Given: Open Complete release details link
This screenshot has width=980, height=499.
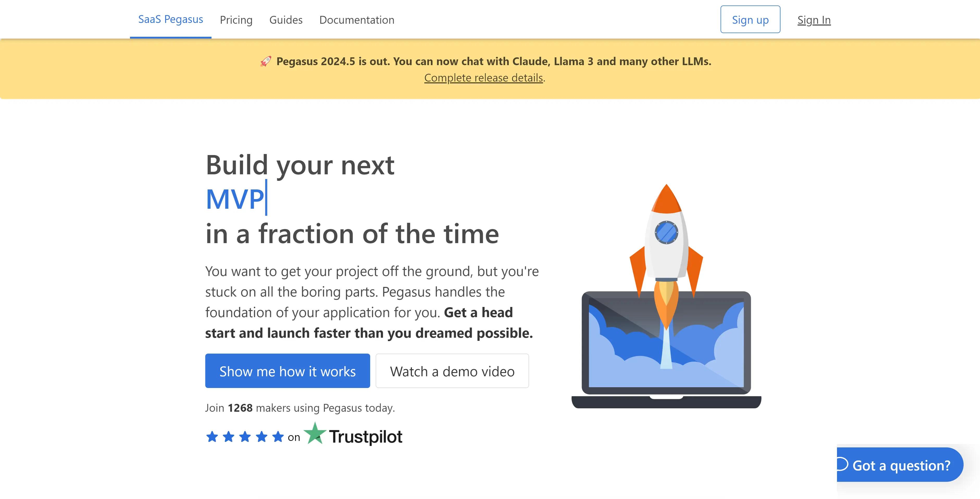Looking at the screenshot, I should click(484, 78).
